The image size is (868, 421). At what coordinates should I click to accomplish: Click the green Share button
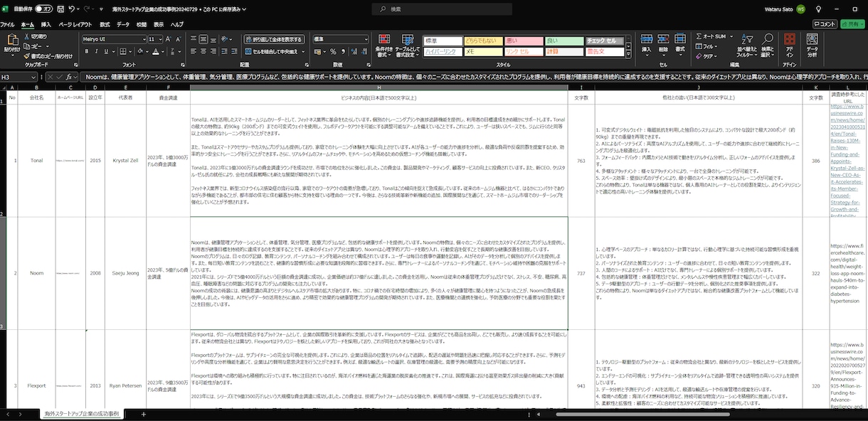tap(852, 24)
